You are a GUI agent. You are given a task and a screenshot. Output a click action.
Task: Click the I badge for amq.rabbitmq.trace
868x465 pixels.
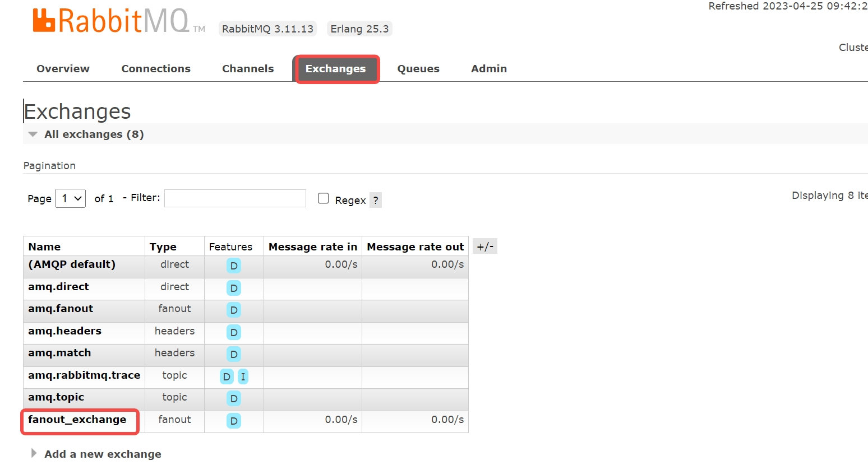point(243,376)
